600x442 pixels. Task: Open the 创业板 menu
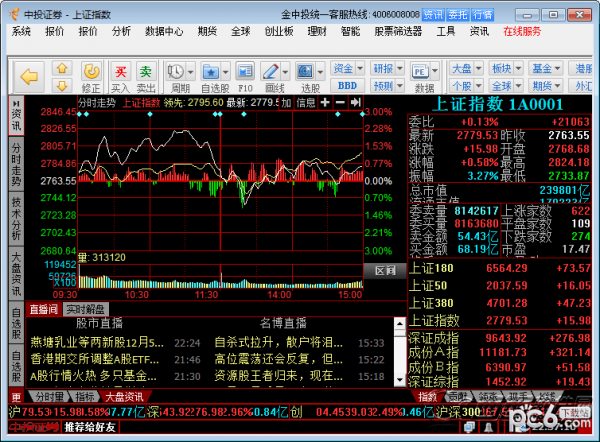click(279, 31)
